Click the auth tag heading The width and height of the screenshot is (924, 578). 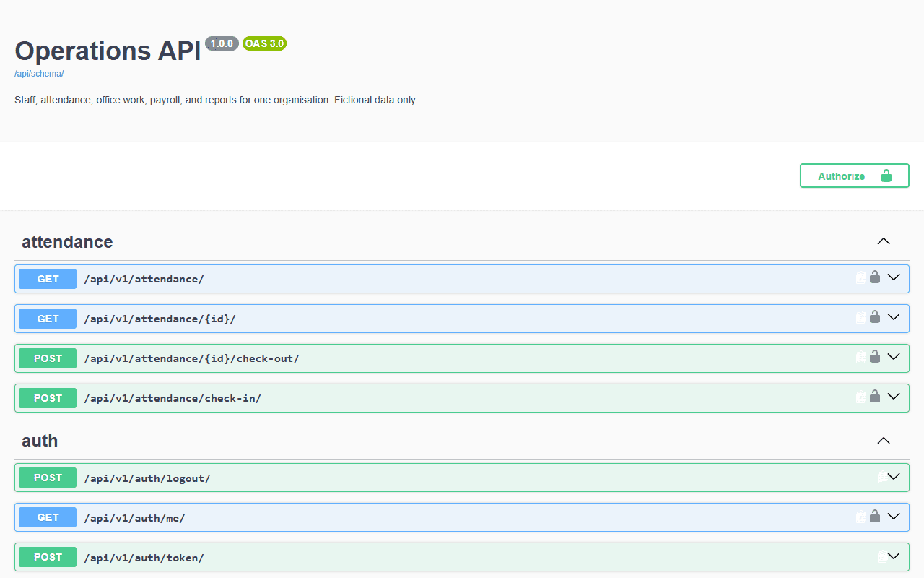(40, 441)
